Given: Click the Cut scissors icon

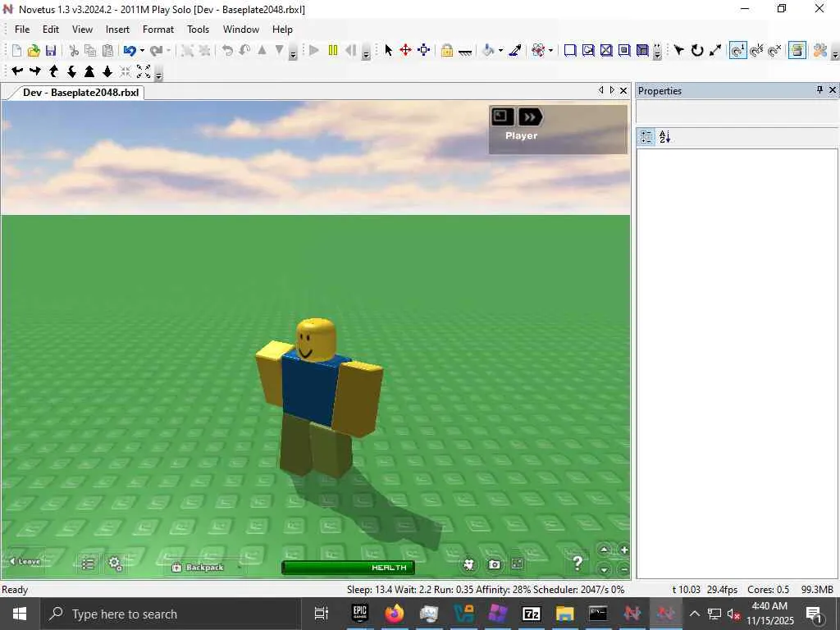Looking at the screenshot, I should click(74, 50).
